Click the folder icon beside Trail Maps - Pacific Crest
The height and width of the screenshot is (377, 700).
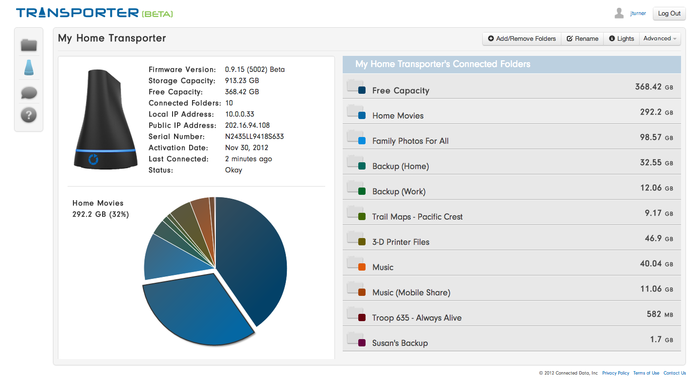[355, 213]
